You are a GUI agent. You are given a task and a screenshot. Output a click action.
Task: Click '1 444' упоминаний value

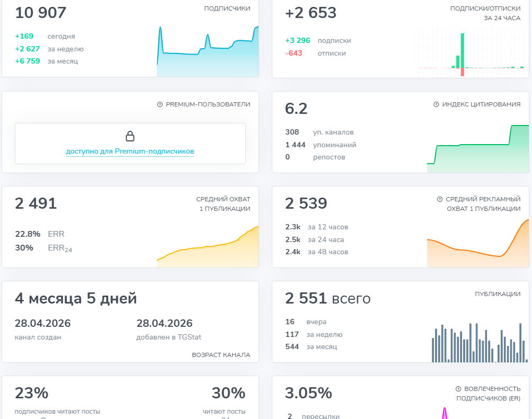(x=295, y=145)
